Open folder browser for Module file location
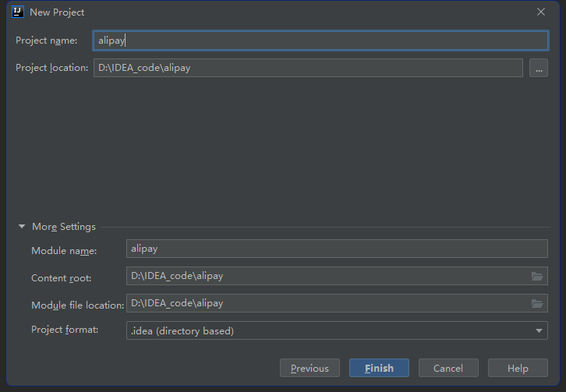566x392 pixels. (537, 304)
